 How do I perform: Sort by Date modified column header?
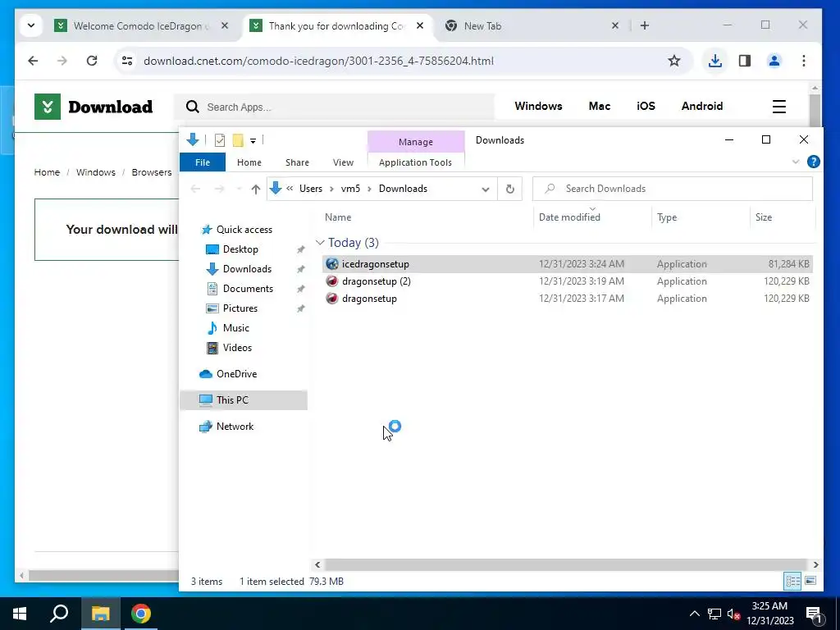[x=569, y=217]
